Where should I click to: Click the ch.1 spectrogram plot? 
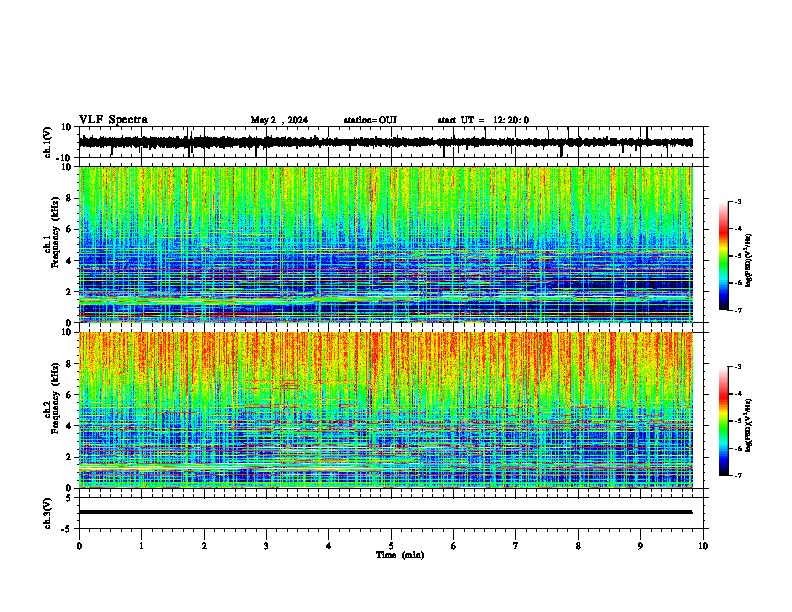coord(385,244)
